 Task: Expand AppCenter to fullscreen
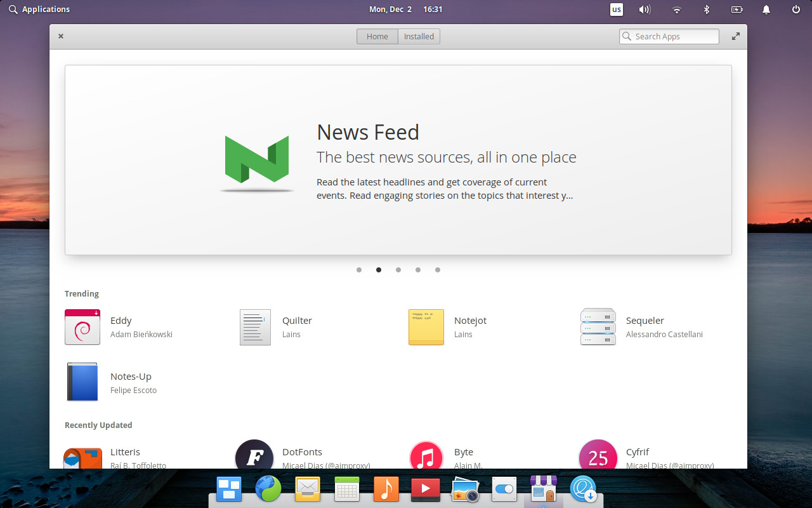(x=735, y=36)
